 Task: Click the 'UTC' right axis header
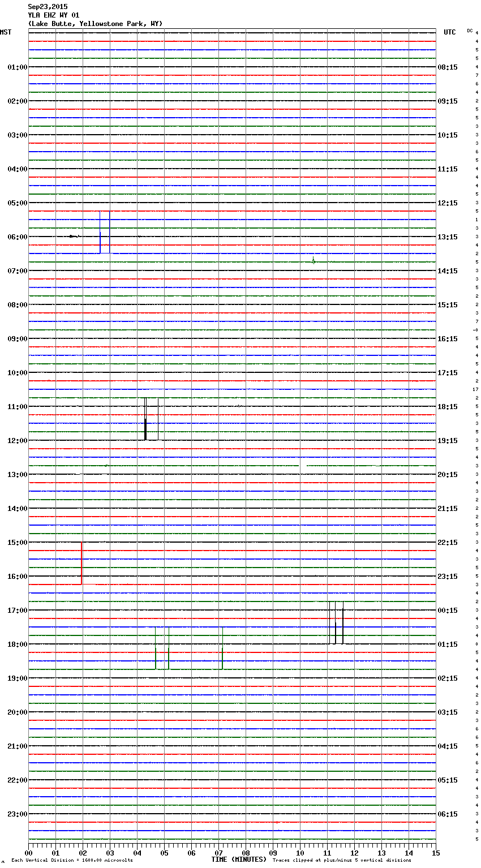click(x=450, y=32)
